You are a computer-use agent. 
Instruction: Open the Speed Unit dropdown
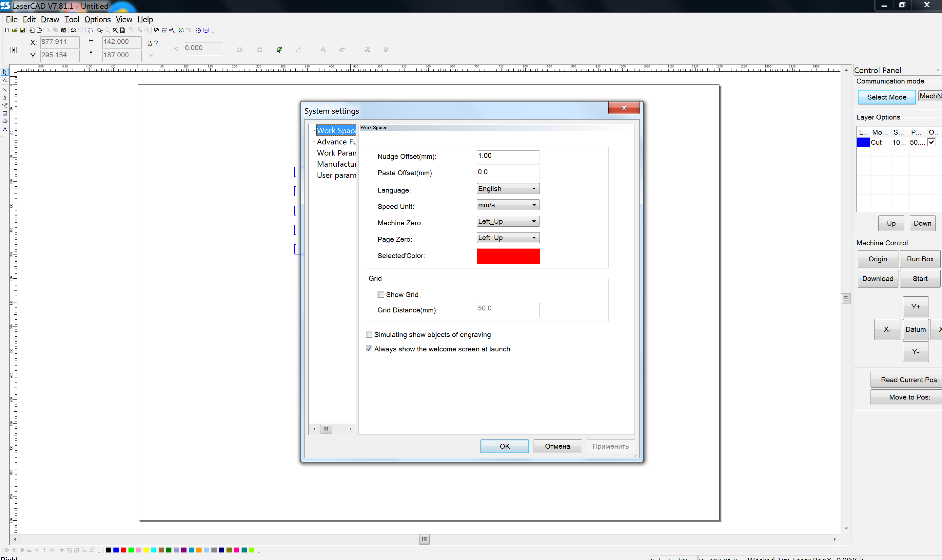[x=508, y=205]
